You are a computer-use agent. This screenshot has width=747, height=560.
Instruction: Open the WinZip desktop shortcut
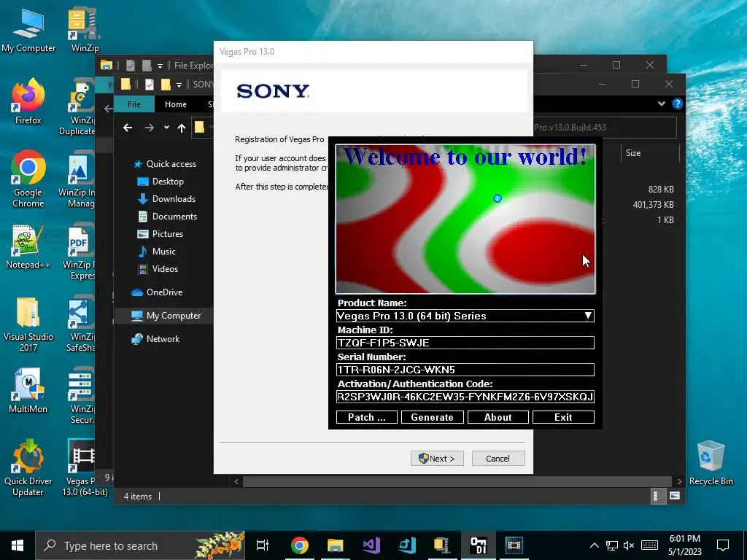(x=85, y=29)
